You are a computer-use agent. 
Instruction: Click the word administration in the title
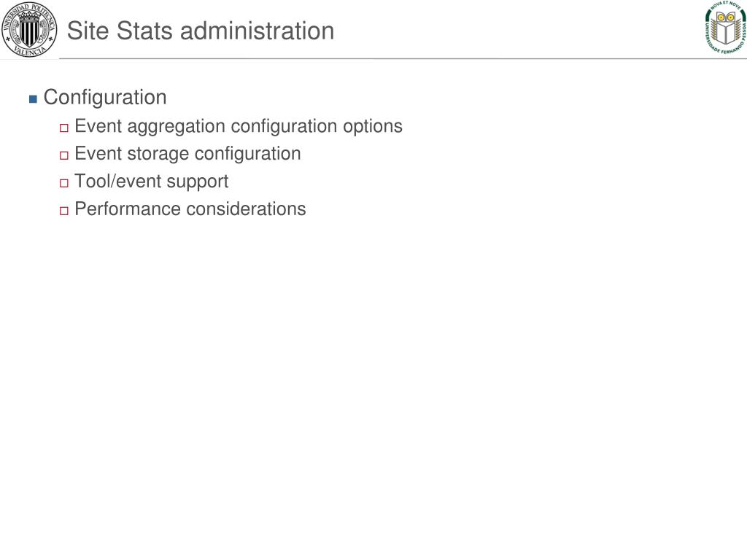pyautogui.click(x=258, y=31)
